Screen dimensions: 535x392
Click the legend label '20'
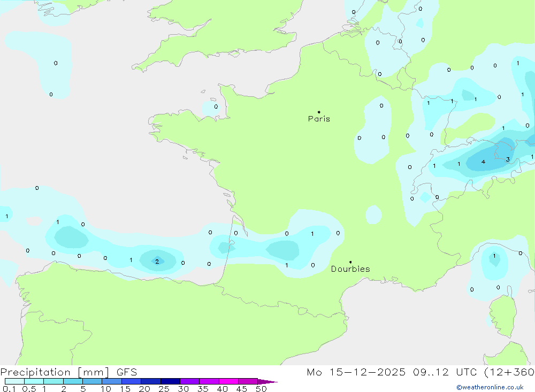(x=144, y=389)
